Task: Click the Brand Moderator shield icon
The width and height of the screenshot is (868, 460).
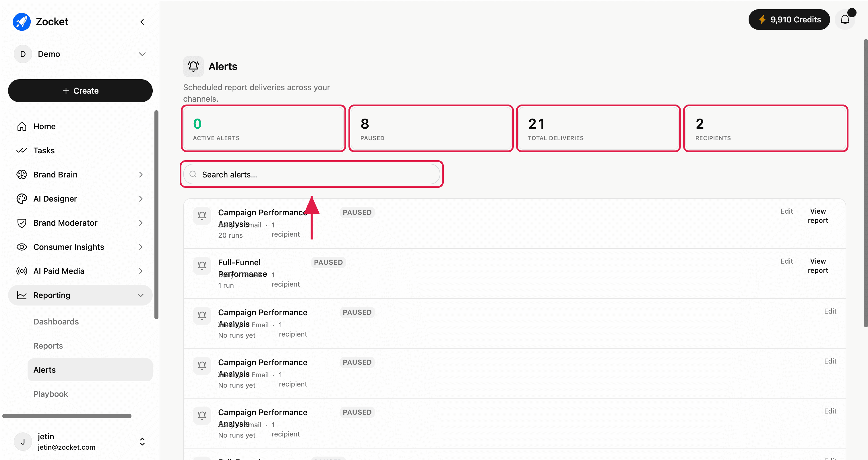Action: pyautogui.click(x=22, y=223)
